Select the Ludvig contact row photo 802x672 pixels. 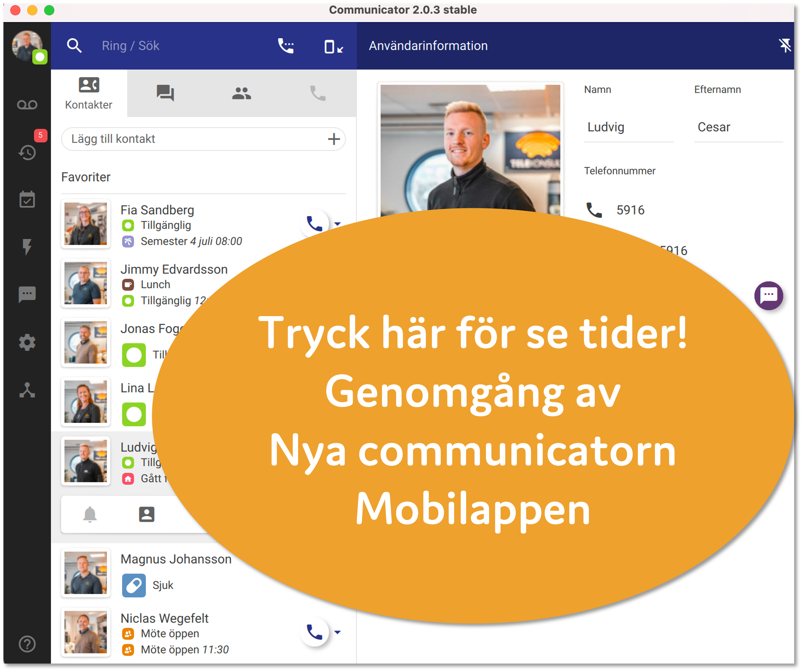click(x=86, y=461)
